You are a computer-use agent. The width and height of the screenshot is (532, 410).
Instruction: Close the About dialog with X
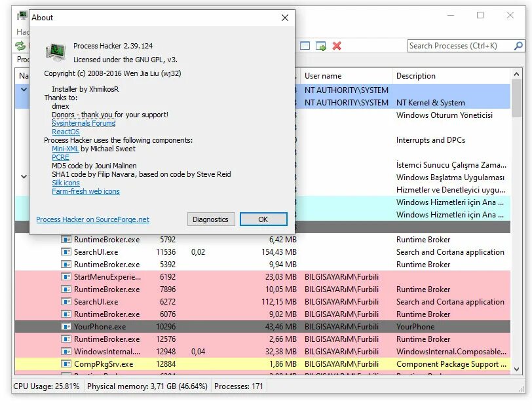[285, 18]
